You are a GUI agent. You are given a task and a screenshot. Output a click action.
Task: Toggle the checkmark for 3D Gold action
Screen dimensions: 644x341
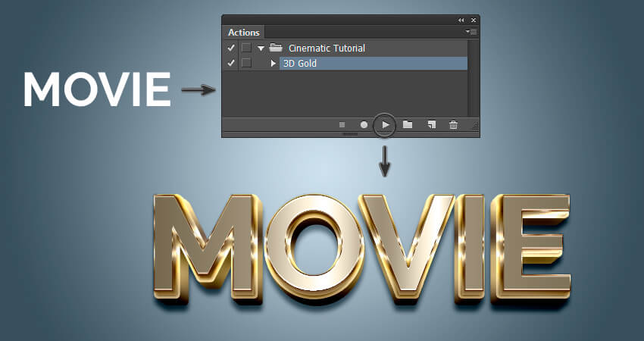pyautogui.click(x=231, y=63)
